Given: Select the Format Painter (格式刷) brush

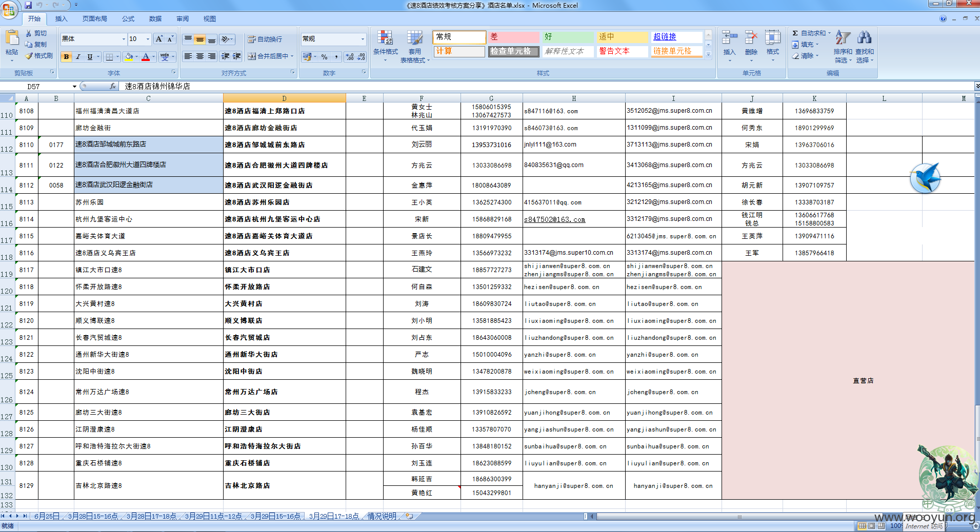Looking at the screenshot, I should [x=29, y=56].
